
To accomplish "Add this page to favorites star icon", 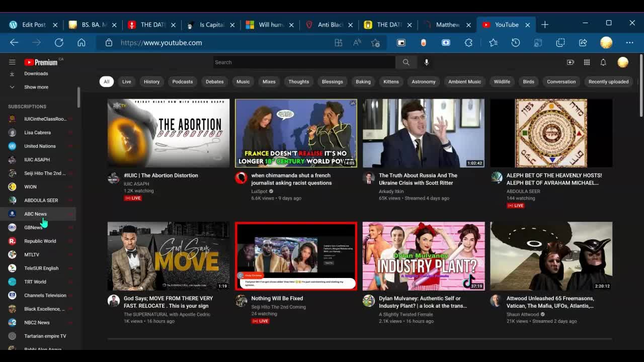I will pos(375,43).
